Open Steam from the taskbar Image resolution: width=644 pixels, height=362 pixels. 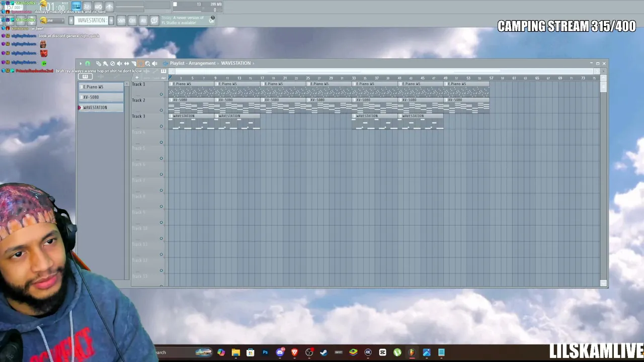click(x=324, y=352)
